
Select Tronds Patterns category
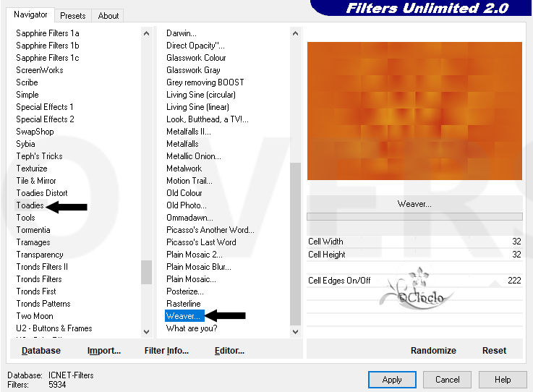coord(43,304)
